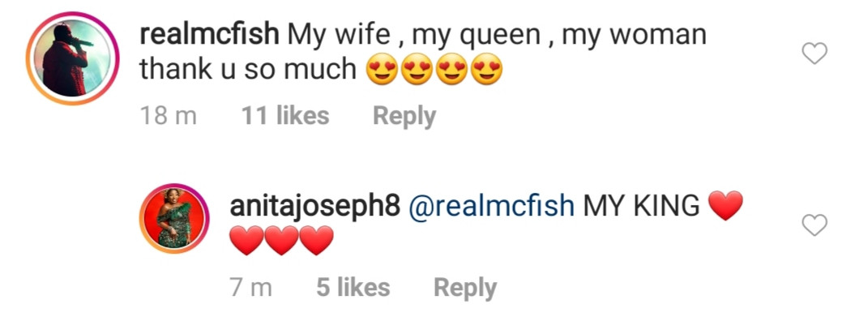Click the first heart-eyes emoji in realmcfish's comment
This screenshot has width=868, height=317.
click(383, 70)
